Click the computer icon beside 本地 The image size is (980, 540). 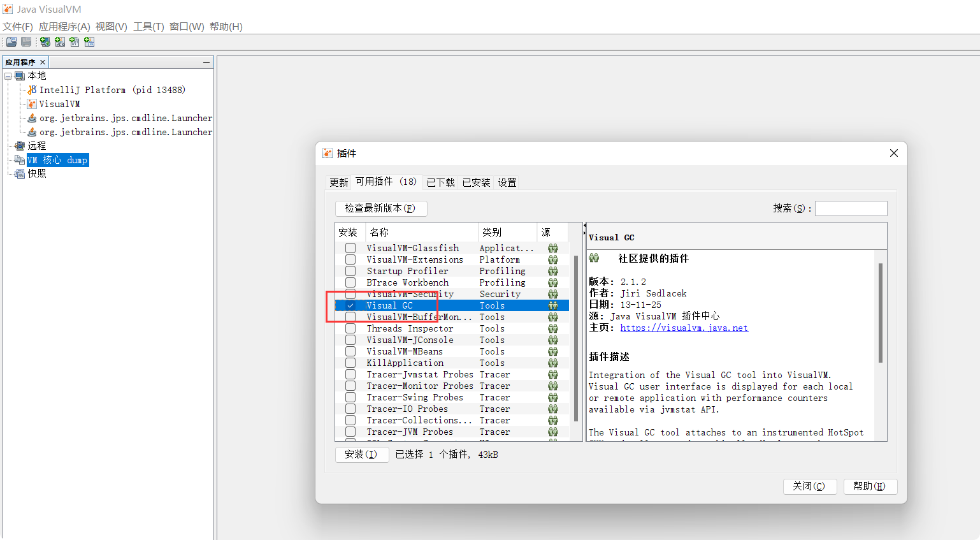pyautogui.click(x=20, y=76)
